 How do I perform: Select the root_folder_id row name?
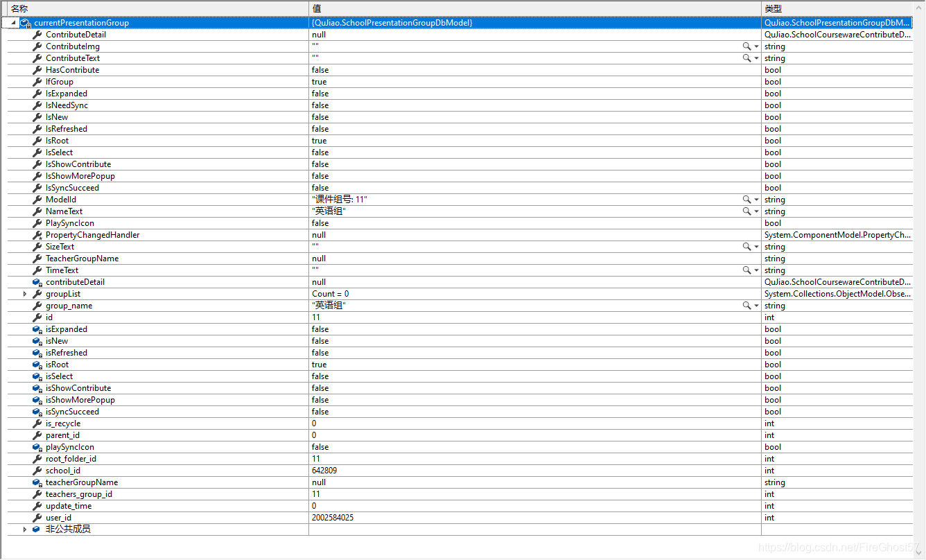71,459
